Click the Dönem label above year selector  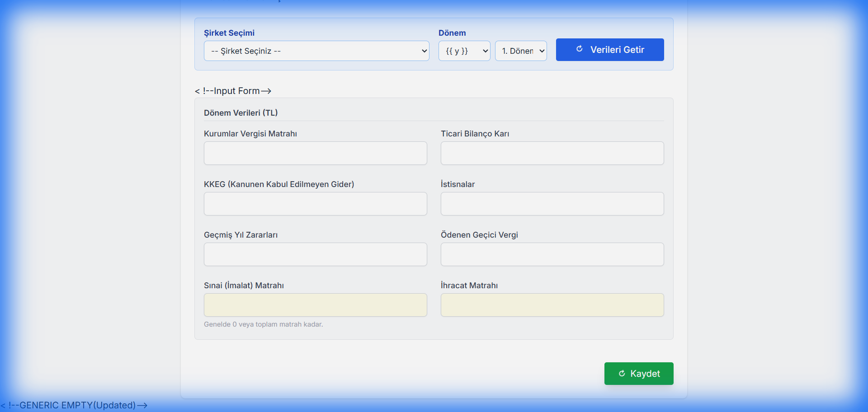click(x=452, y=33)
